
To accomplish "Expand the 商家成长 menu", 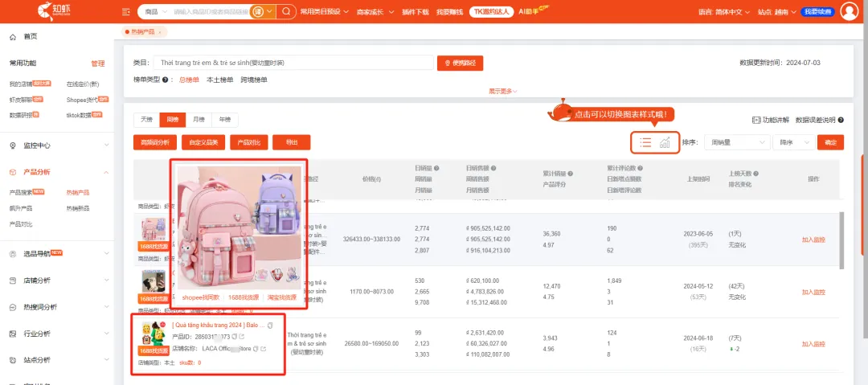I will click(375, 11).
